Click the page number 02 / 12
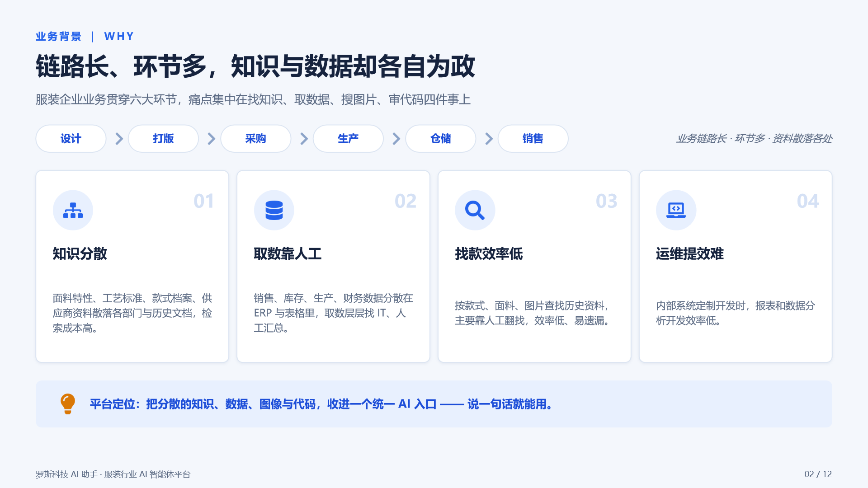The height and width of the screenshot is (488, 868). tap(818, 474)
